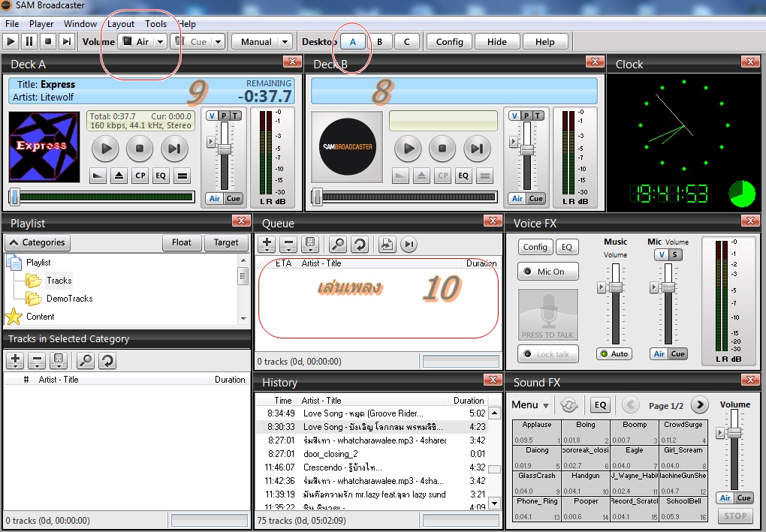Viewport: 766px width, 532px height.
Task: Collapse Categories in Playlist panel
Action: coord(38,242)
